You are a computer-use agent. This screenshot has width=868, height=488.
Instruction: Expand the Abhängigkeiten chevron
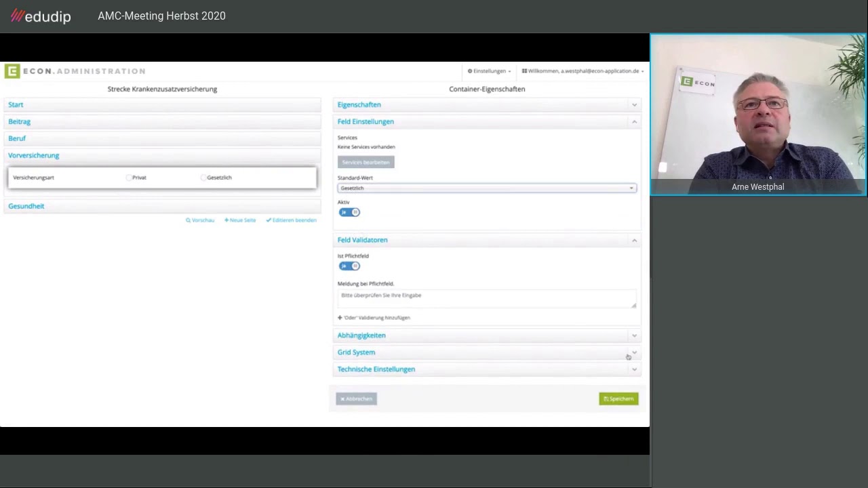[x=634, y=335]
